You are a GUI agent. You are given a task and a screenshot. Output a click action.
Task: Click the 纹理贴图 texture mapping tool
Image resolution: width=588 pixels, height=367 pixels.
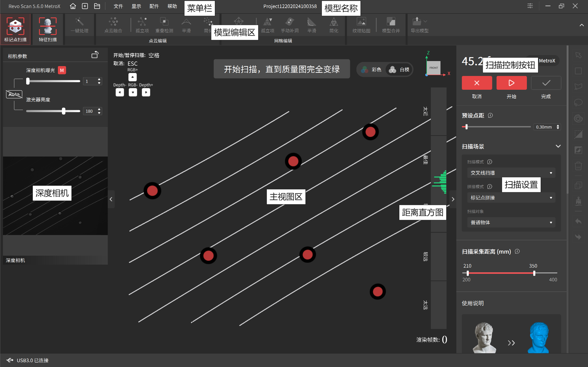tap(361, 25)
